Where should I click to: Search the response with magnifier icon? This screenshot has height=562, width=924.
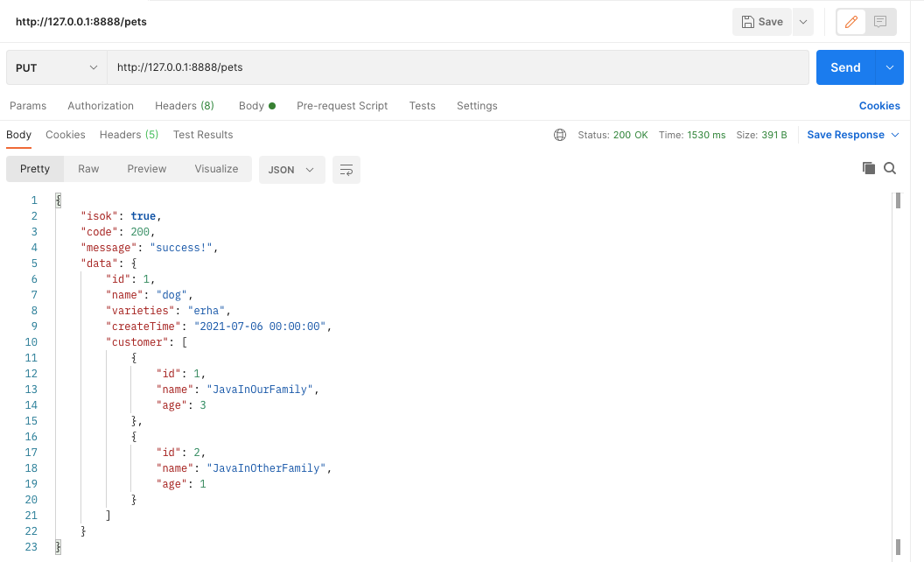(890, 168)
